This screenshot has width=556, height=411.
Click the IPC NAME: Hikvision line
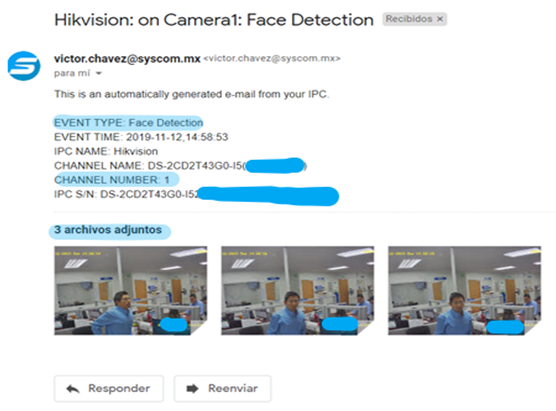106,151
